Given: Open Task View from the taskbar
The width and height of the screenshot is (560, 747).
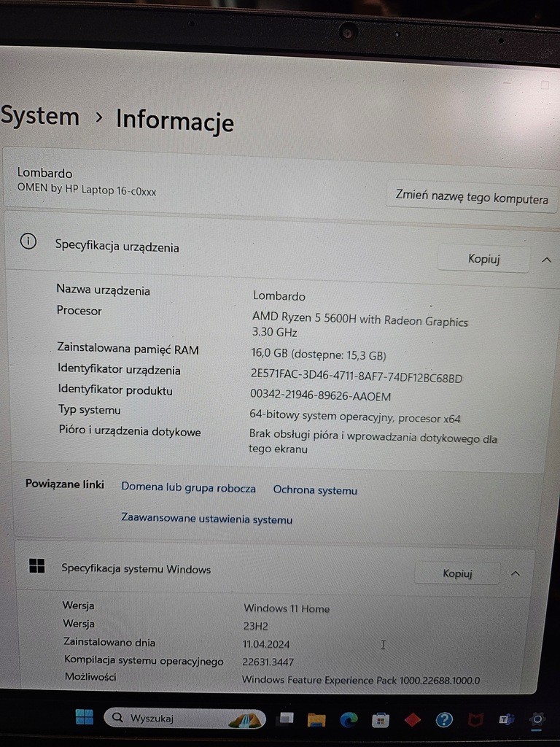Looking at the screenshot, I should point(286,718).
